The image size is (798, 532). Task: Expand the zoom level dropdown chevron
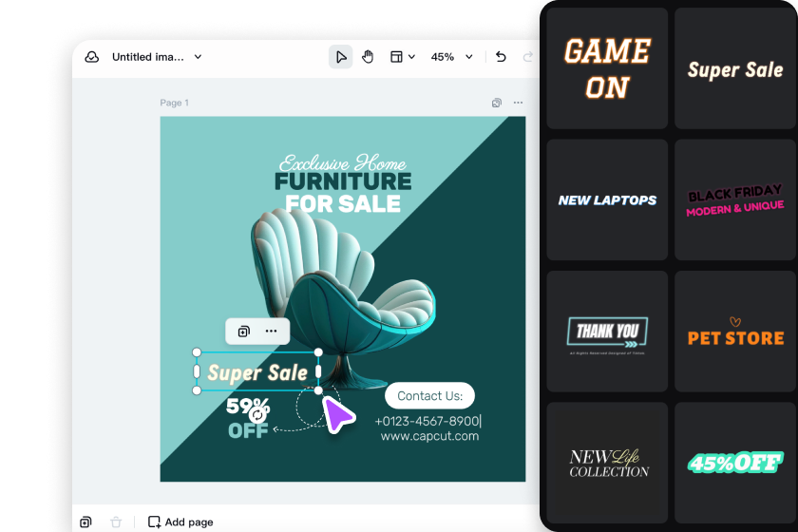(x=469, y=57)
